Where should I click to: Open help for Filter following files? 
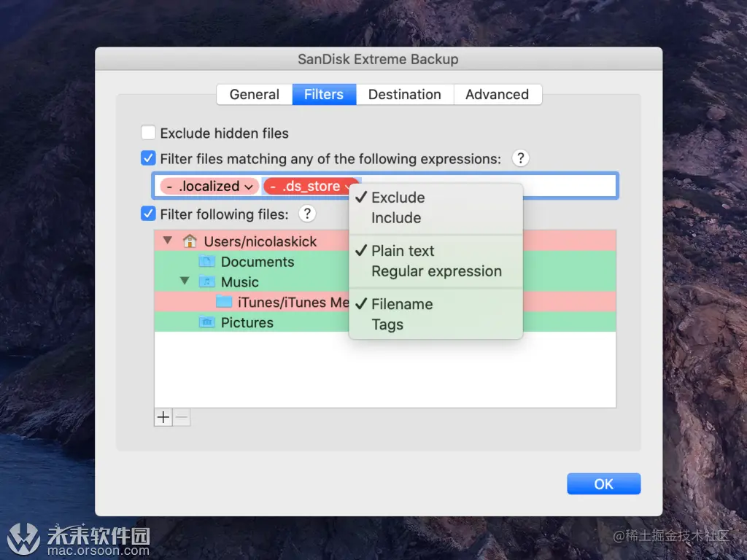307,214
